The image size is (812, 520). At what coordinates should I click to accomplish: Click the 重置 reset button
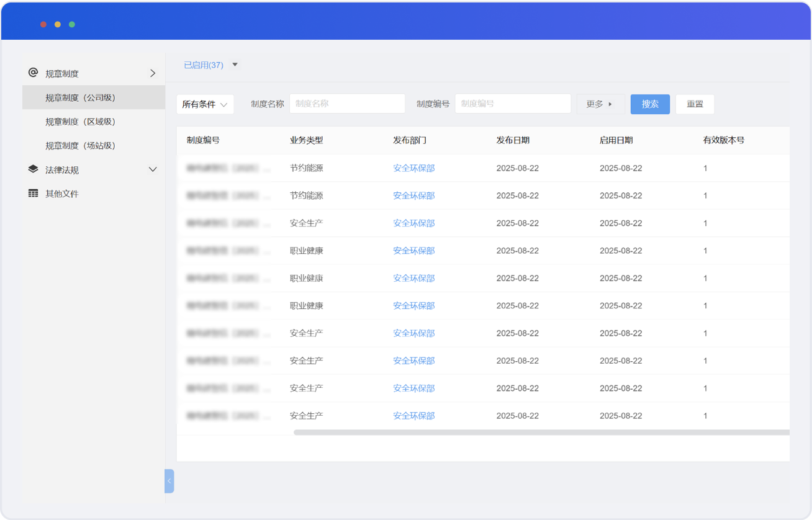coord(695,104)
